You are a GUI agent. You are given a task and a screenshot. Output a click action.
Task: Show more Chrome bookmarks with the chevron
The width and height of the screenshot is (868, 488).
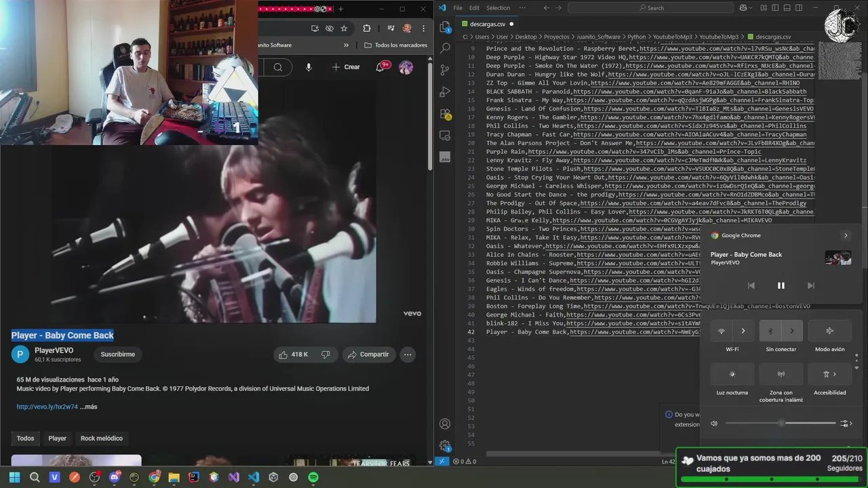pos(346,45)
